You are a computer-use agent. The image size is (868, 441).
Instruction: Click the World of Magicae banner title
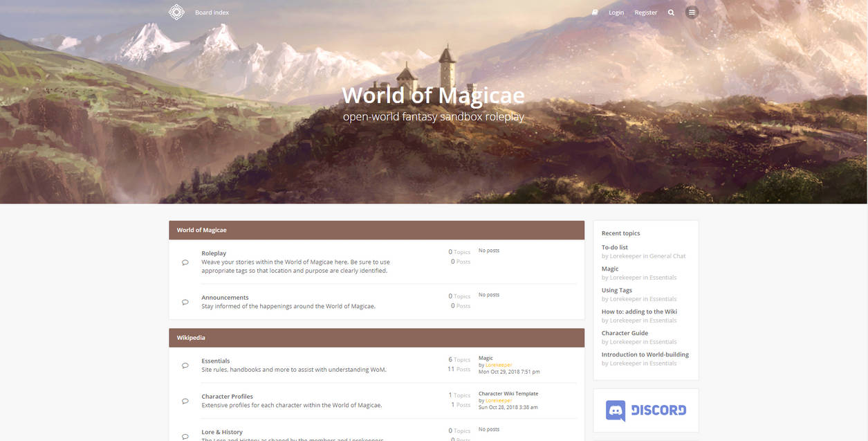(x=434, y=95)
